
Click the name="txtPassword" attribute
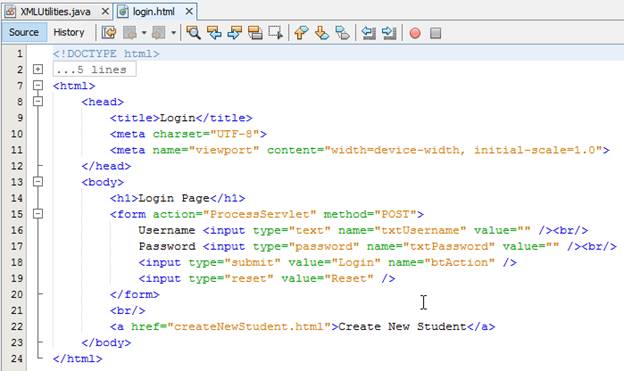431,246
